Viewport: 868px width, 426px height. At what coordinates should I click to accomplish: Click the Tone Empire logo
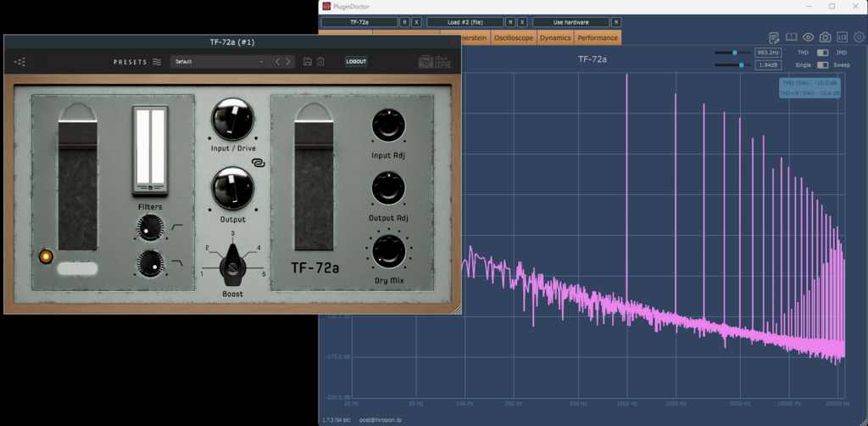(x=435, y=61)
